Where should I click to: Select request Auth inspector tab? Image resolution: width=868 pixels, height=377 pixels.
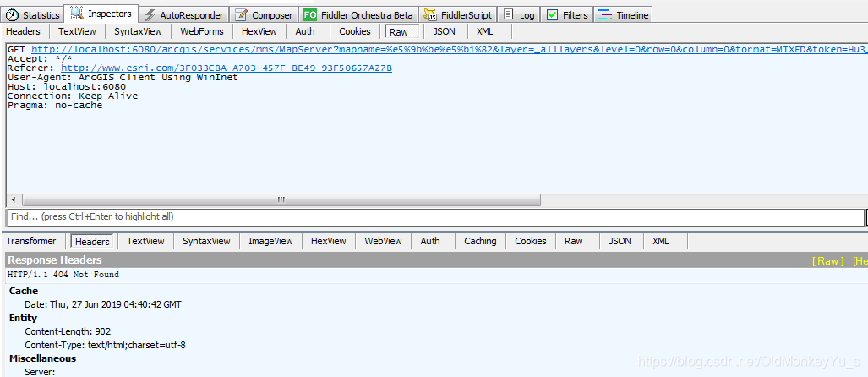[x=305, y=31]
